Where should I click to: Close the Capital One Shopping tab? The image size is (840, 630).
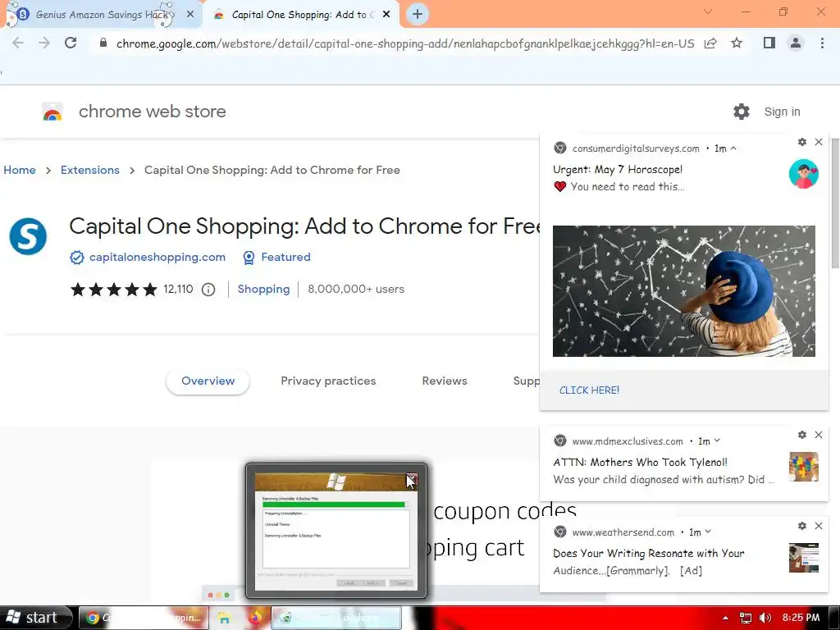pos(386,15)
